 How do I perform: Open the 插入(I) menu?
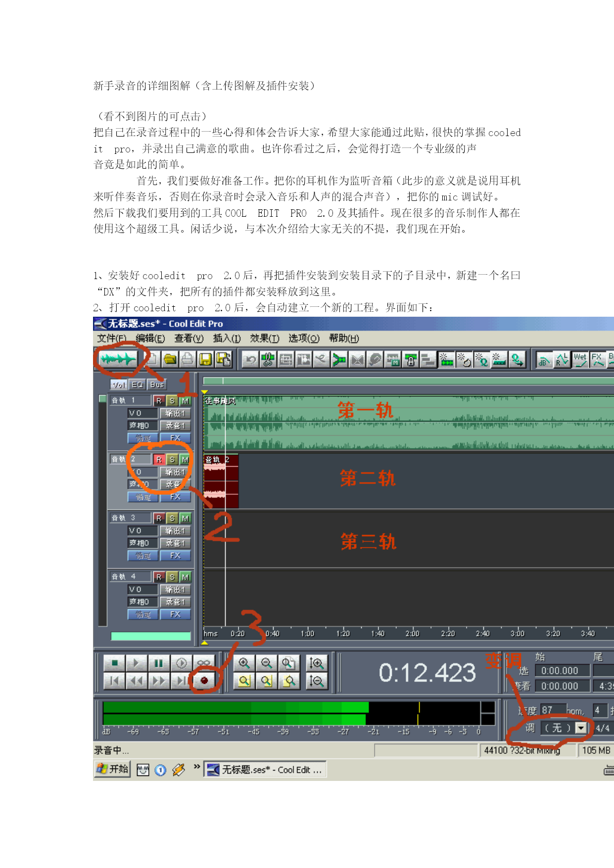[x=227, y=338]
